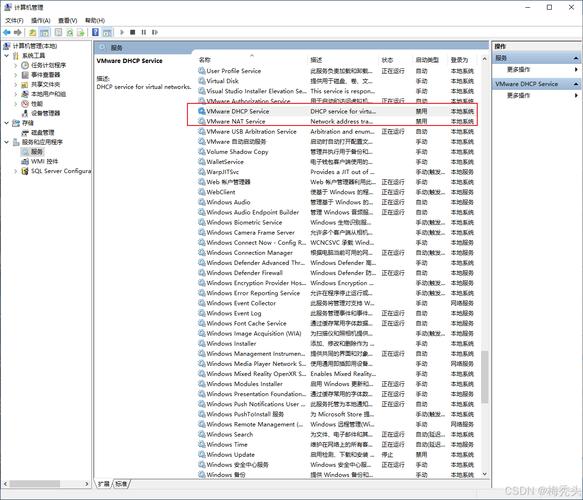Click the Windows Search row gear icon

(202, 434)
